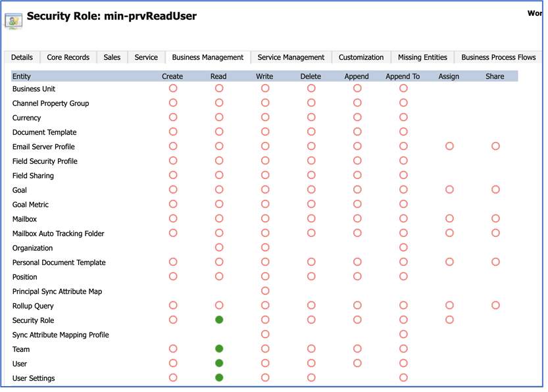Select the Business Management tab

click(x=208, y=57)
